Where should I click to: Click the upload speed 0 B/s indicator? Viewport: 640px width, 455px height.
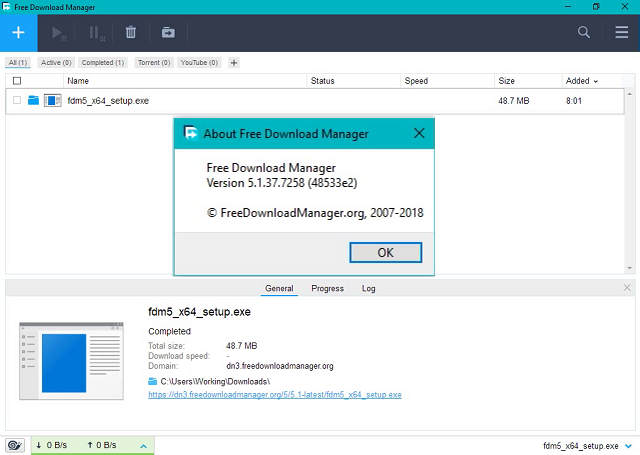click(x=102, y=445)
